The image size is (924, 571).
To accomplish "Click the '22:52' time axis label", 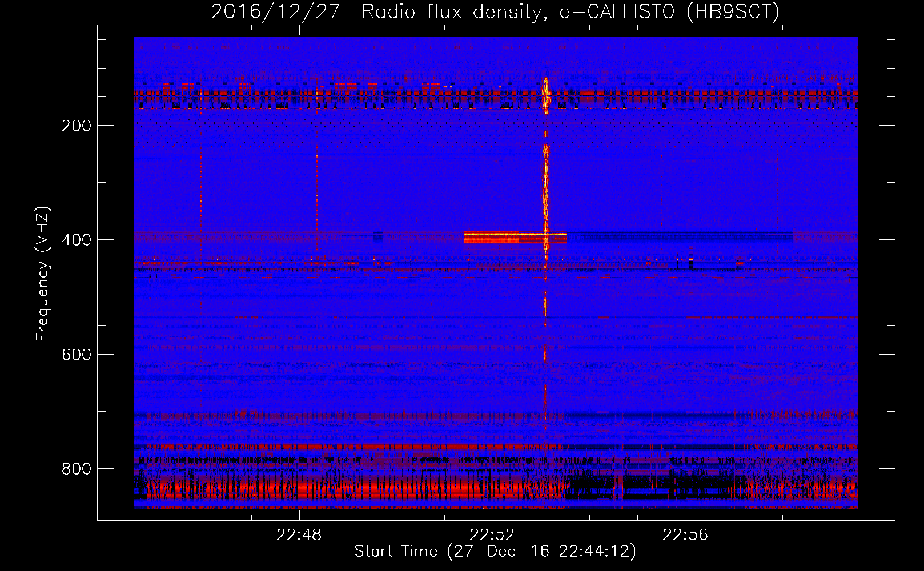I will [x=492, y=535].
